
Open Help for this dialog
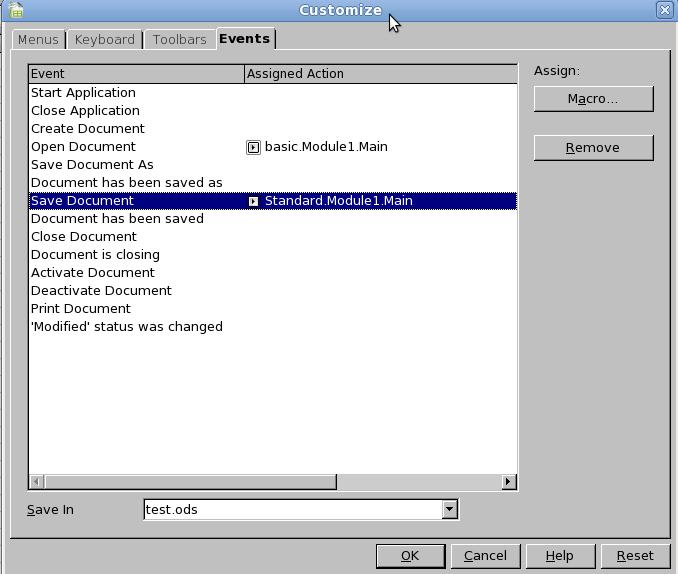click(559, 556)
